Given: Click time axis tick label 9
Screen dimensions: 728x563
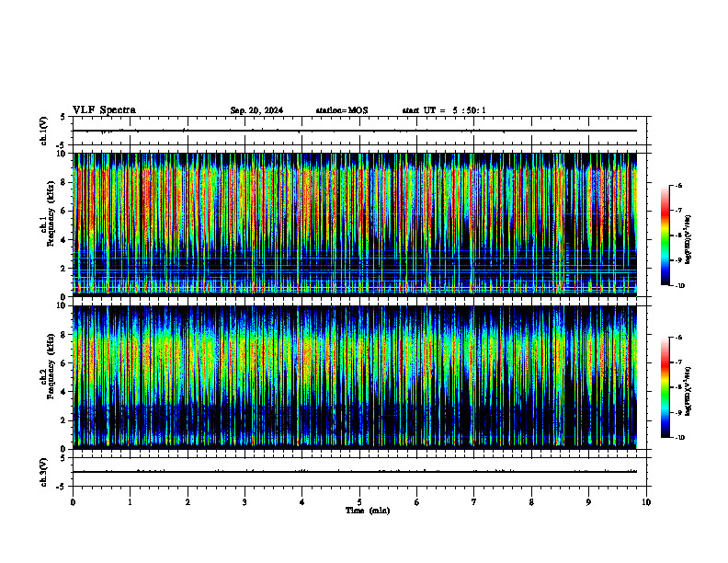Looking at the screenshot, I should [x=588, y=502].
